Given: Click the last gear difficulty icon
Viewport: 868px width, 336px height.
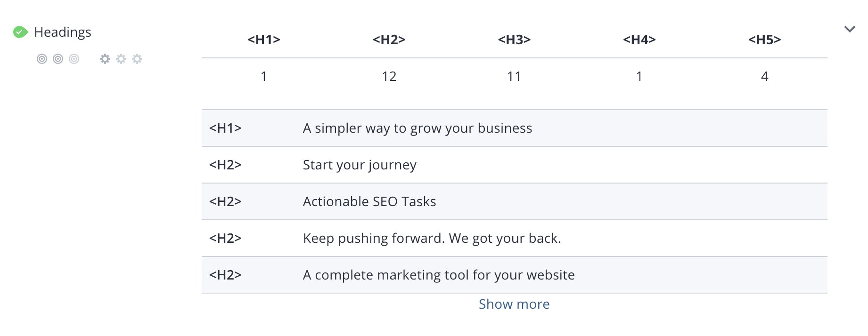Looking at the screenshot, I should 137,59.
